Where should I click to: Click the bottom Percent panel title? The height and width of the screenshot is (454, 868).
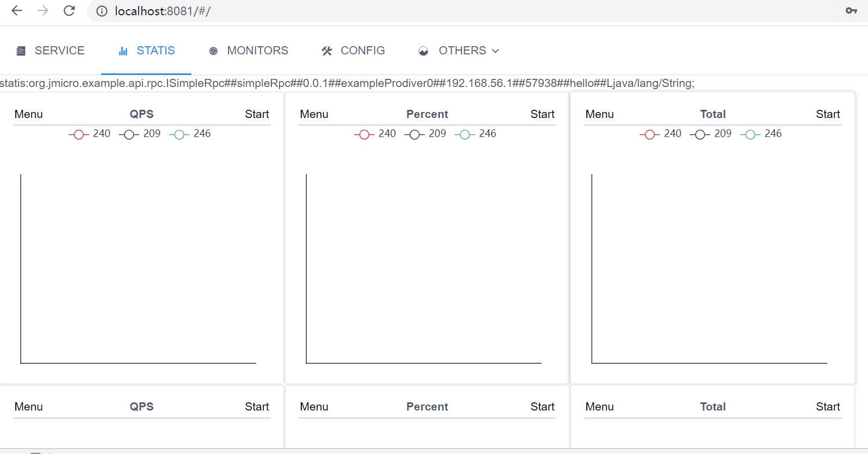[427, 407]
